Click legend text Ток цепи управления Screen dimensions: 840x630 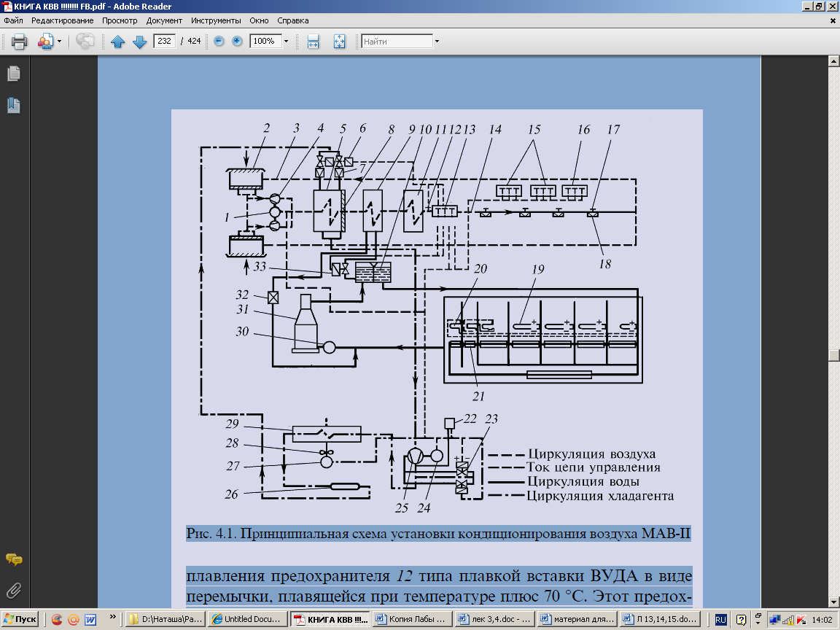pyautogui.click(x=594, y=467)
